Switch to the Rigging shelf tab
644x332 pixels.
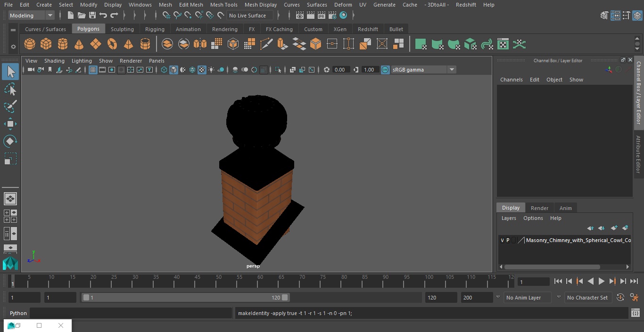(x=155, y=29)
